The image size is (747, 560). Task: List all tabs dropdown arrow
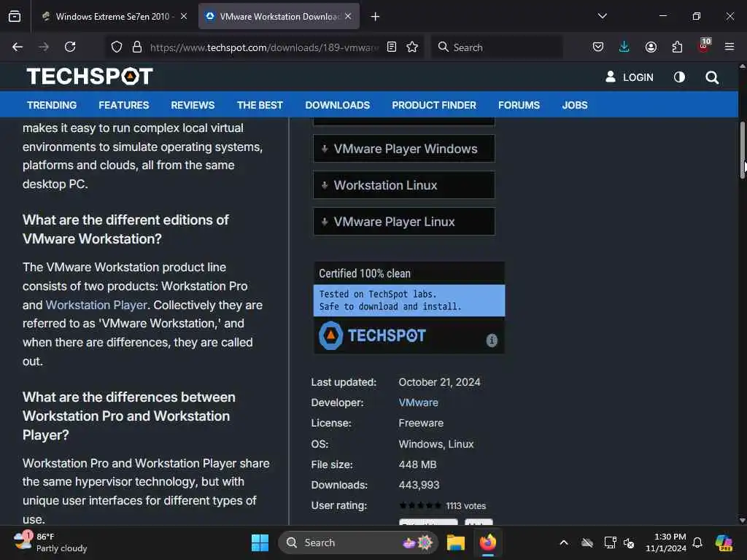(x=602, y=16)
